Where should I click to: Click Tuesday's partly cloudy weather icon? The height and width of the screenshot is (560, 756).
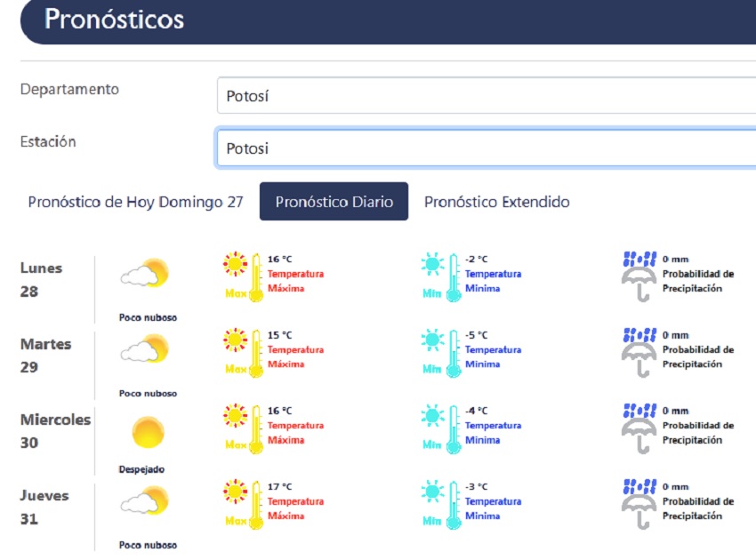tap(145, 348)
